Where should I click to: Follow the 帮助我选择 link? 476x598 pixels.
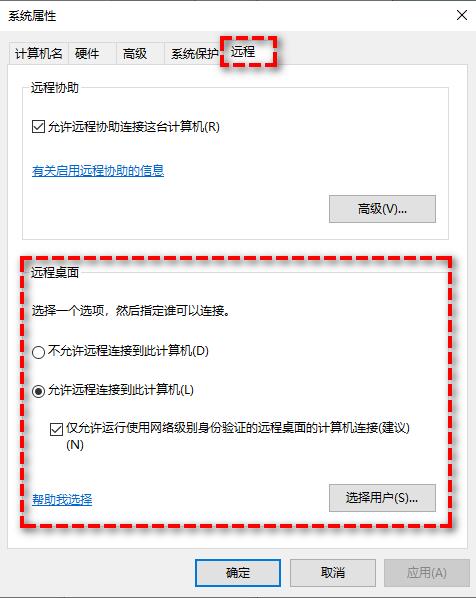(x=62, y=499)
